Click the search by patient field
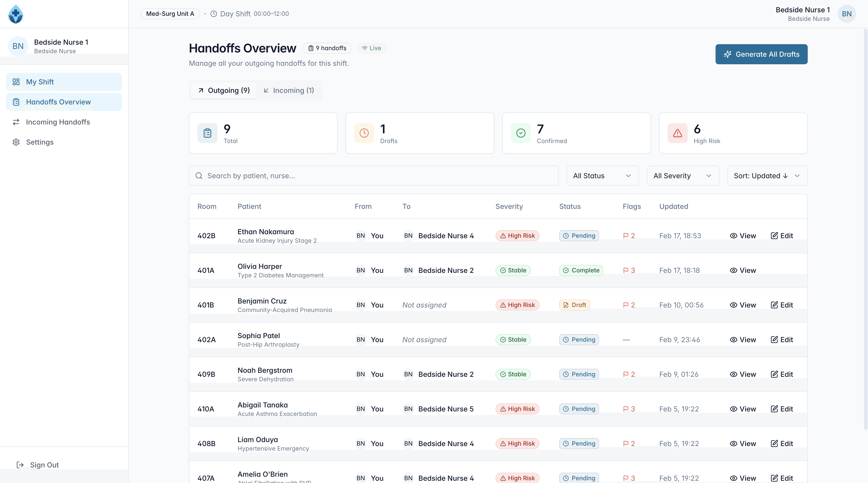This screenshot has width=868, height=483. [x=373, y=176]
